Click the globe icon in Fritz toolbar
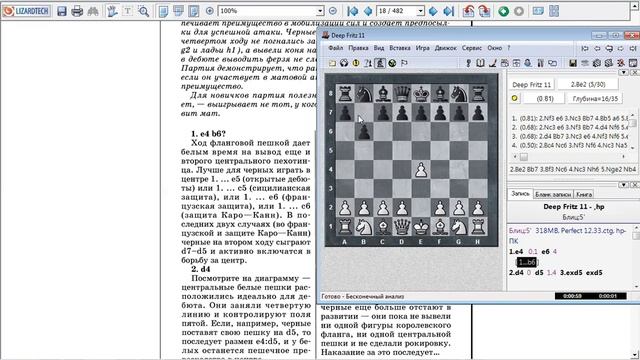Screen dimensions: 640x360 [392, 63]
